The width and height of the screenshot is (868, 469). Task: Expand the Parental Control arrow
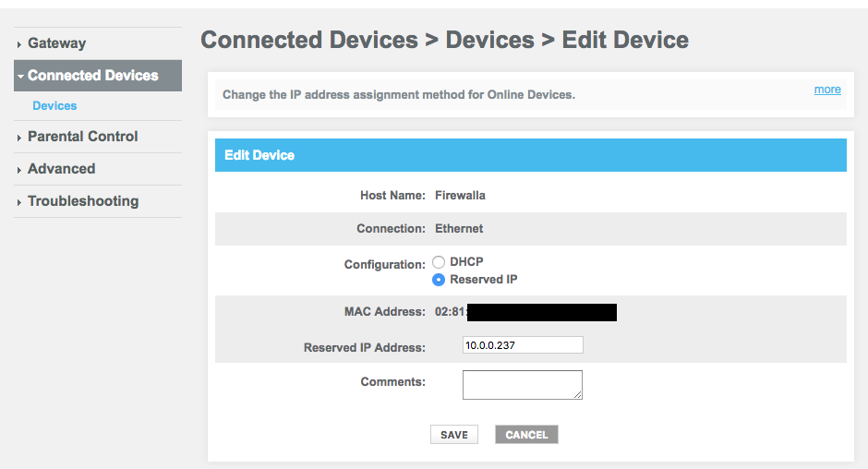coord(19,138)
